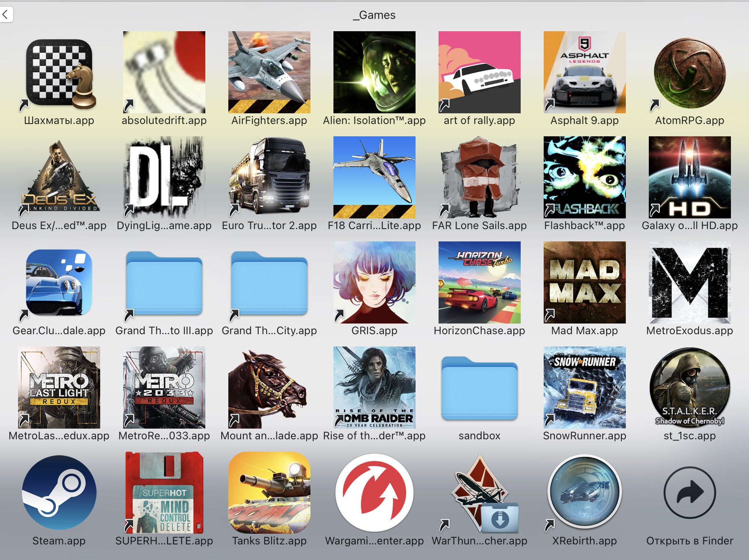
Task: Open Euro Truck Simulator 2 icon
Action: pos(269,177)
